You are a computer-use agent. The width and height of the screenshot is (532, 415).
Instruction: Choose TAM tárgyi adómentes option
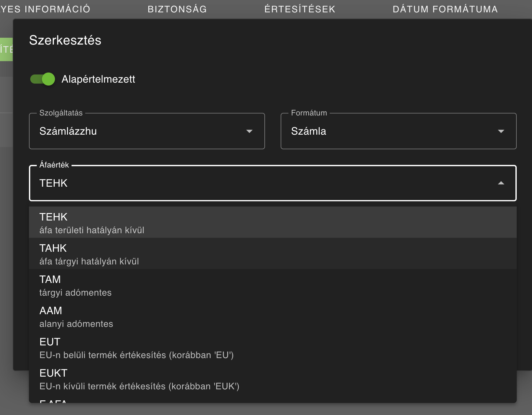click(273, 285)
